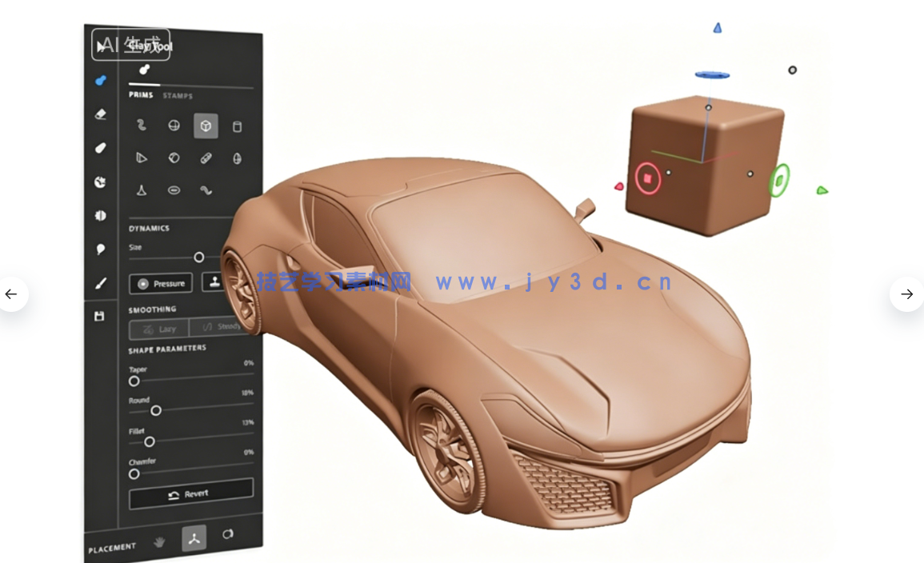Click the Revert button
Image resolution: width=924 pixels, height=563 pixels.
pos(190,496)
